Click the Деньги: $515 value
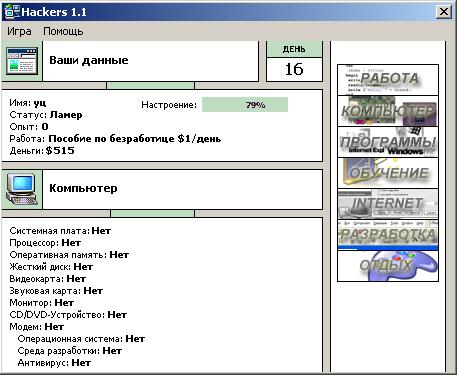This screenshot has width=457, height=375. [x=60, y=151]
